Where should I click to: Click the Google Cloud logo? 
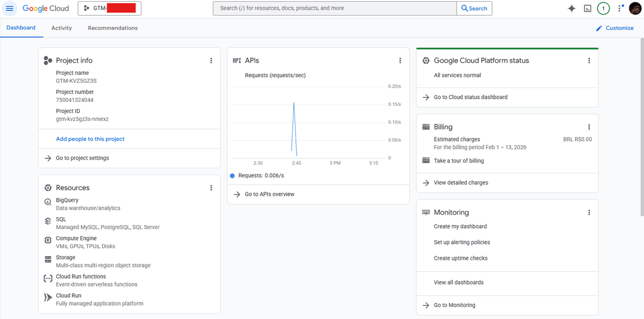[x=45, y=8]
